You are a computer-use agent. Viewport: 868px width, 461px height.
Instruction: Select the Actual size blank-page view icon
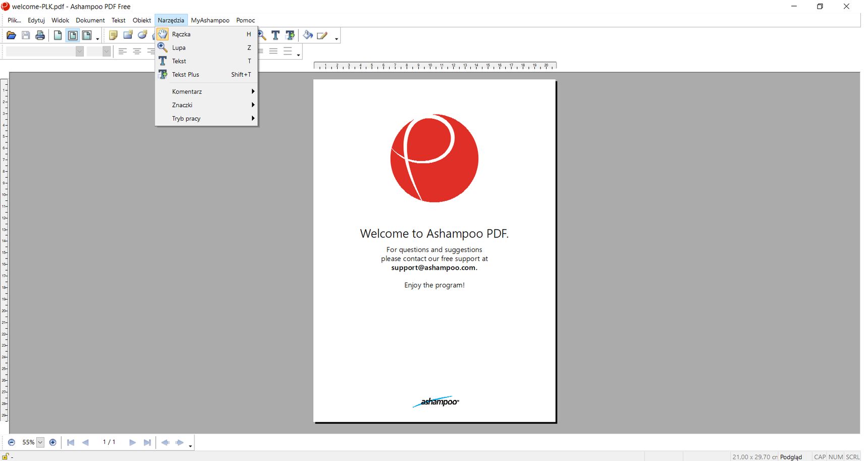tap(58, 35)
